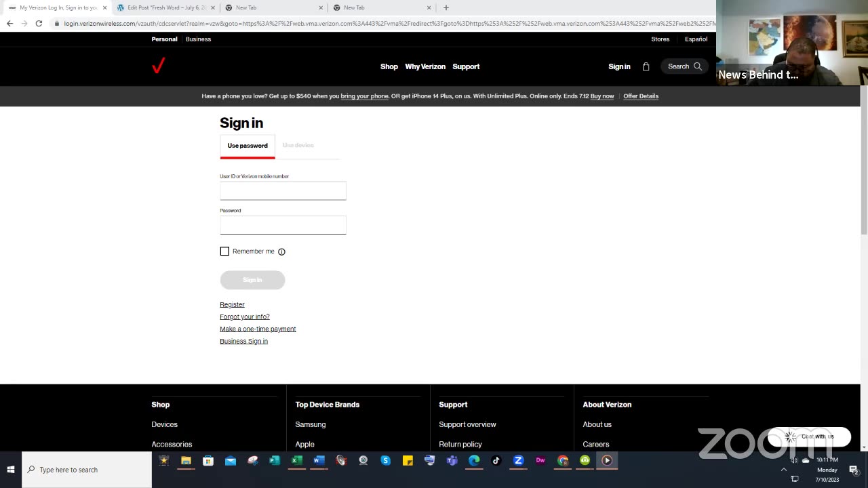Image resolution: width=868 pixels, height=488 pixels.
Task: Switch to the first New Tab
Action: (273, 7)
